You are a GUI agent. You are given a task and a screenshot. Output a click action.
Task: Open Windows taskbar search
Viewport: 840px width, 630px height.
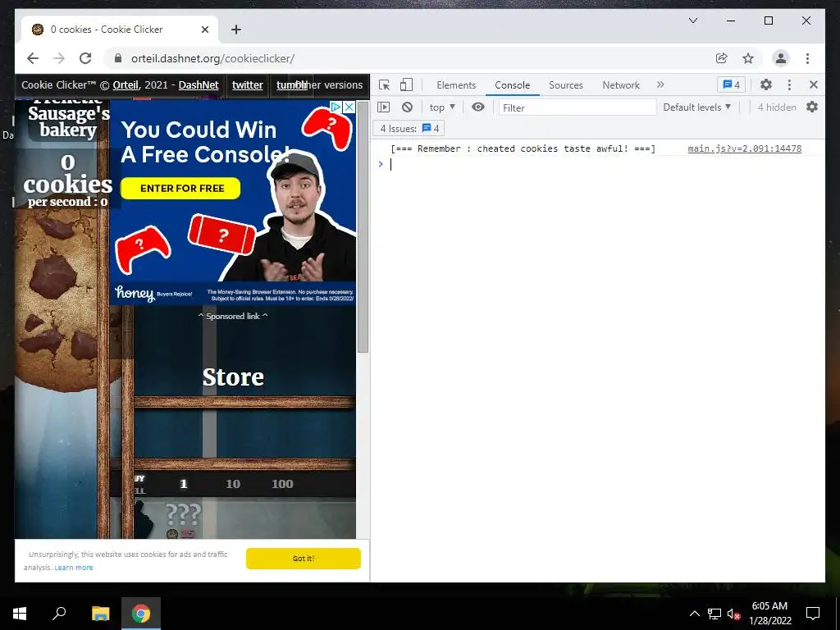[59, 614]
